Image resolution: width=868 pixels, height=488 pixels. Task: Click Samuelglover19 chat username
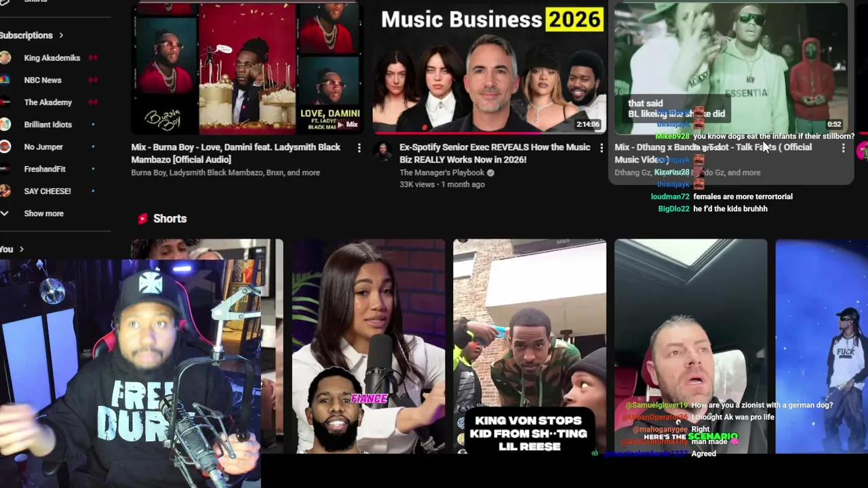pyautogui.click(x=656, y=405)
